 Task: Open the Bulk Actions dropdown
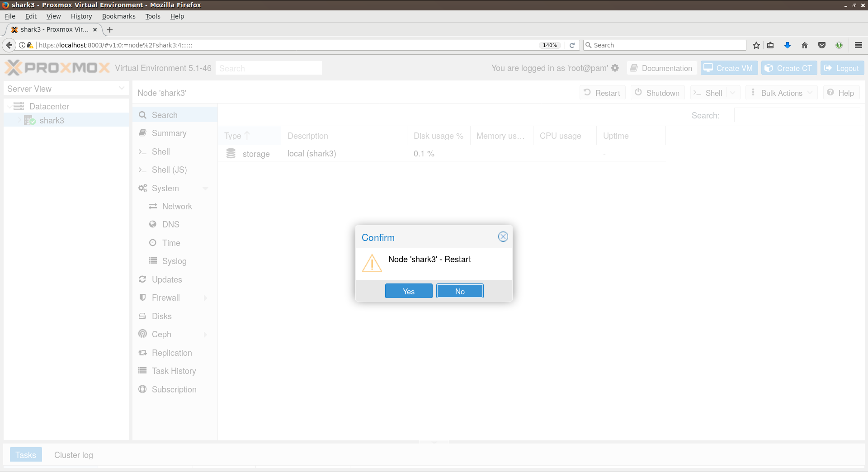(782, 93)
